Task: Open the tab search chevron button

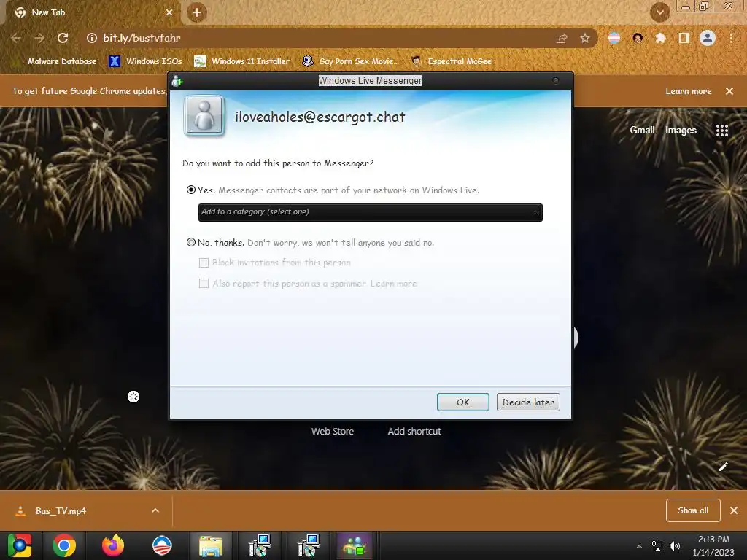Action: (659, 12)
